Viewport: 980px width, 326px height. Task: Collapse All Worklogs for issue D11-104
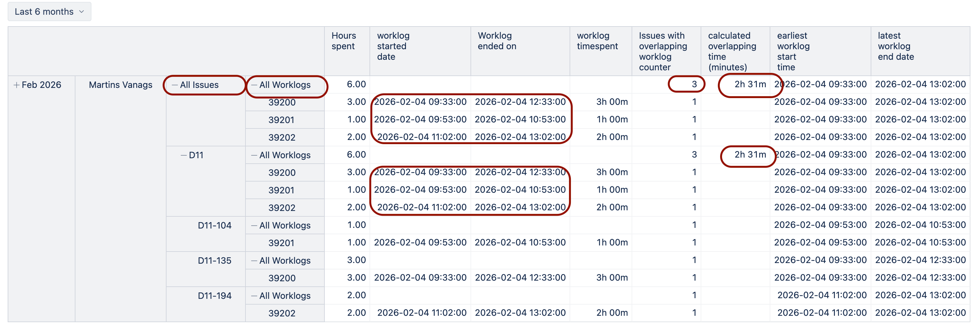tap(254, 226)
